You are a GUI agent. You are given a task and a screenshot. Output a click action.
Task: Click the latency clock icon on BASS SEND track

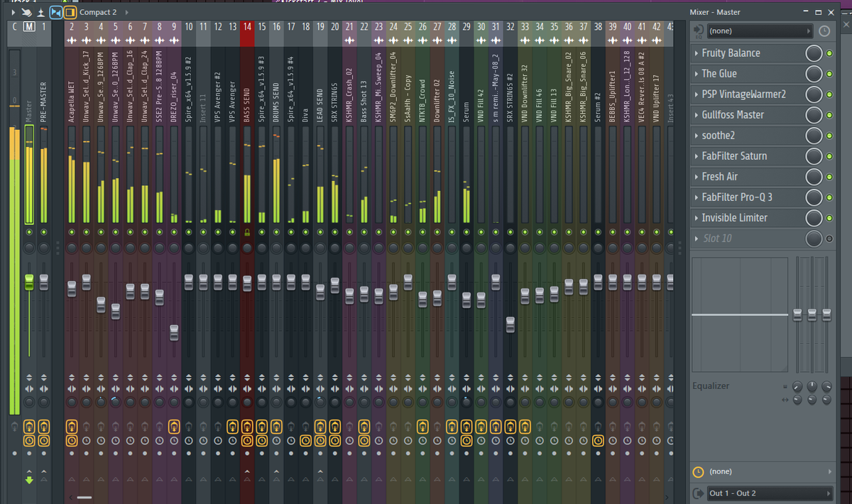click(x=247, y=441)
